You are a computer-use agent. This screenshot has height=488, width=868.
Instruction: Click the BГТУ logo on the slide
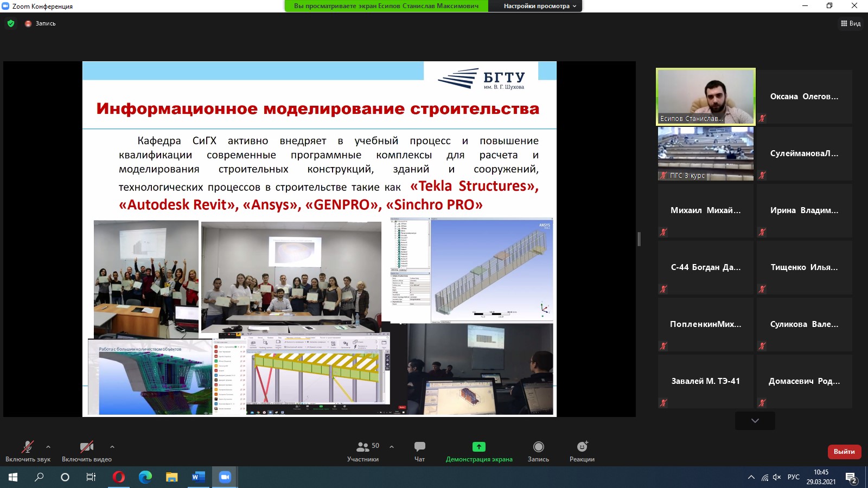(x=481, y=79)
